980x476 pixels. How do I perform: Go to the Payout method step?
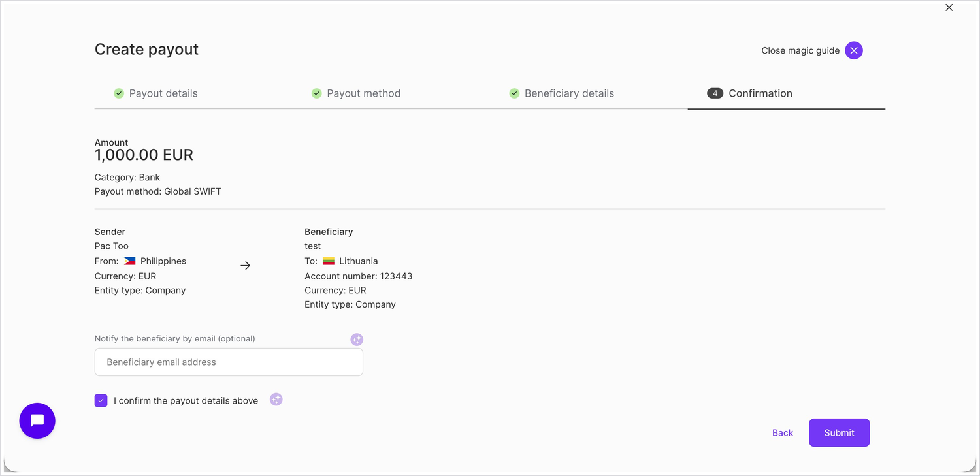pyautogui.click(x=356, y=93)
